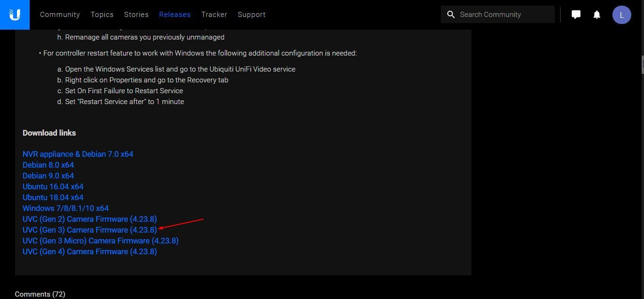The height and width of the screenshot is (299, 644).
Task: Click the vertical page scrollbar thumb
Action: pyautogui.click(x=642, y=65)
